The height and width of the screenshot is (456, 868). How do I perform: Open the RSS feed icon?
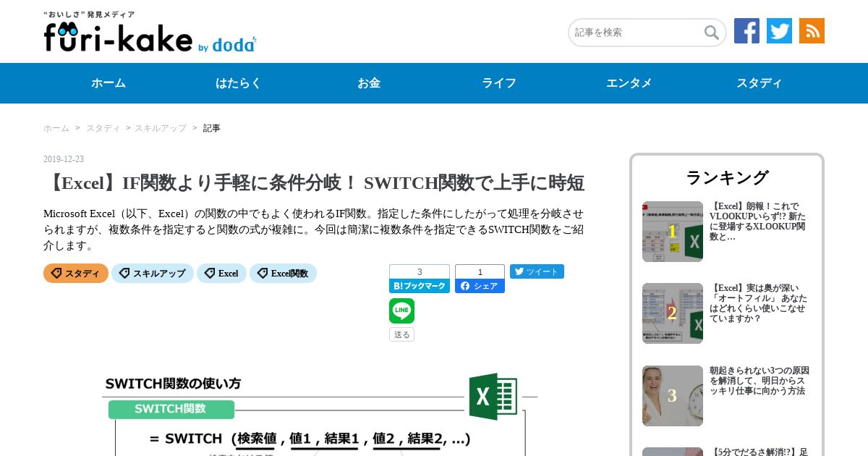point(812,31)
